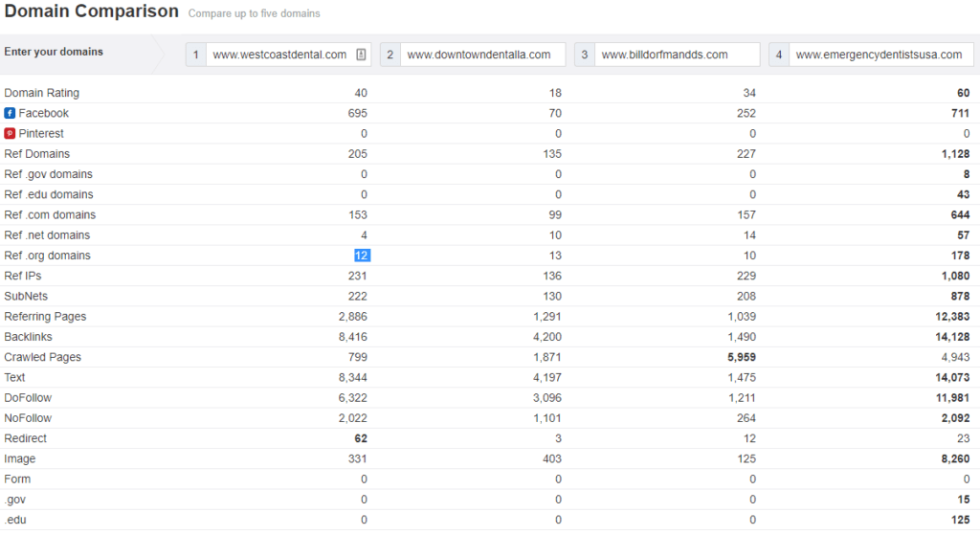This screenshot has width=980, height=535.
Task: Click NoFollow value 1,101
Action: point(547,418)
